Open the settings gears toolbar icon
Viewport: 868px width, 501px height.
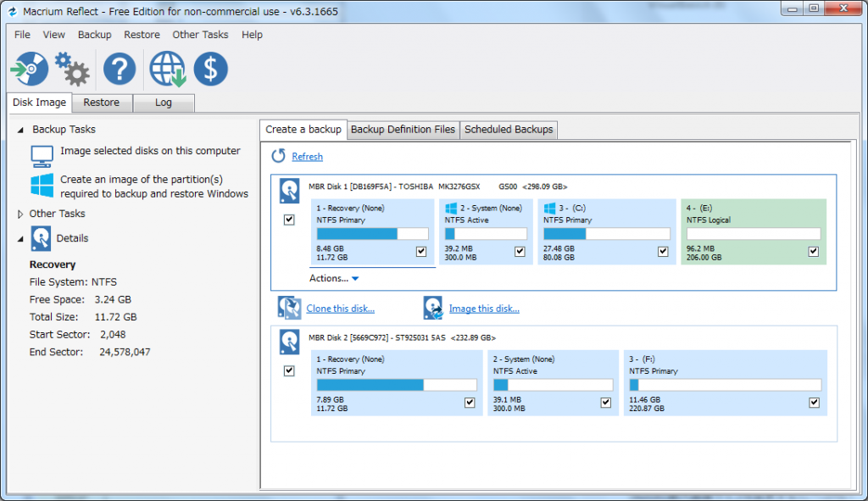[x=72, y=69]
